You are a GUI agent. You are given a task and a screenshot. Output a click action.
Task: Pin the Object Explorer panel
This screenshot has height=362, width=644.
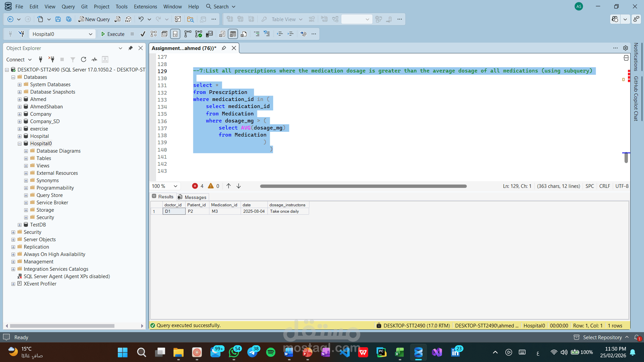[131, 48]
